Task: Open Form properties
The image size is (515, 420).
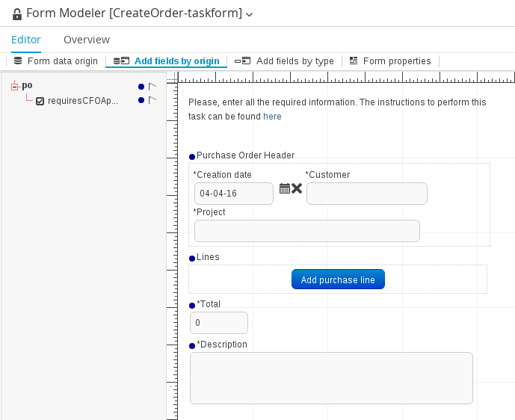Action: [x=390, y=61]
